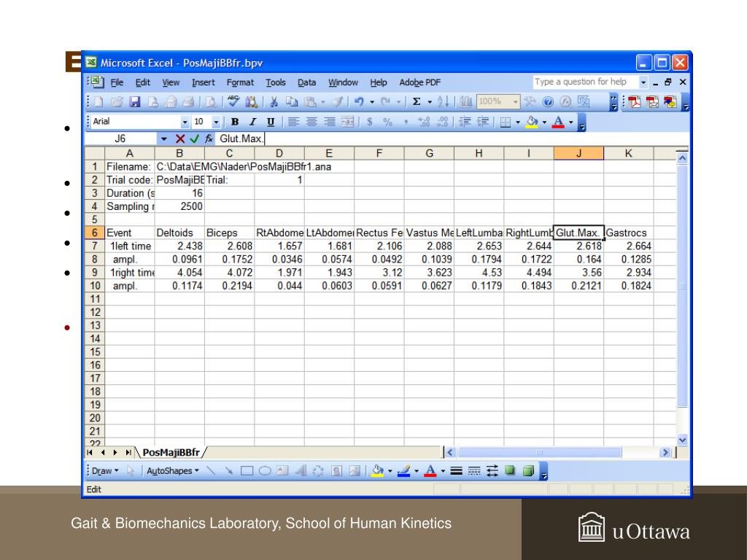Image resolution: width=747 pixels, height=560 pixels.
Task: Open the font size dropdown
Action: coord(216,122)
